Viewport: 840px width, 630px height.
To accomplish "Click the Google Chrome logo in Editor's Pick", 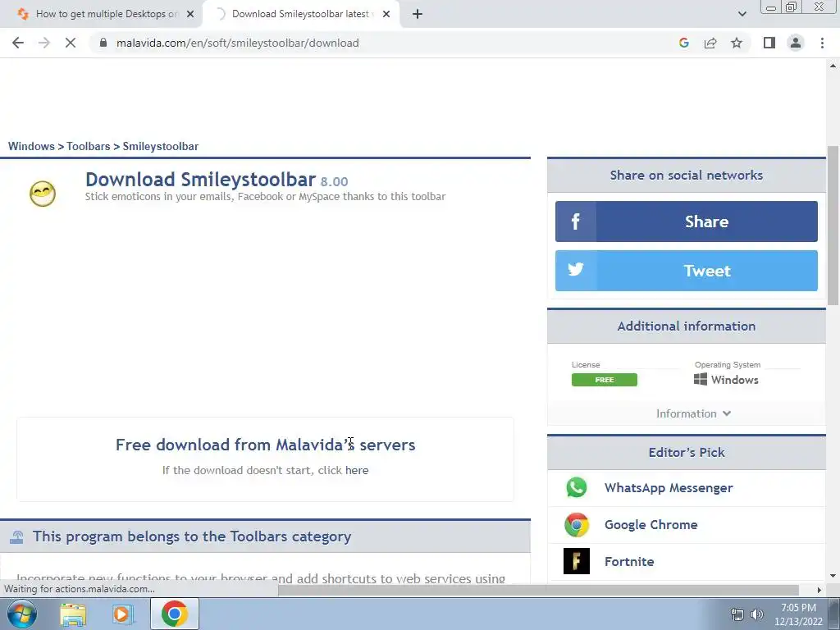I will pos(577,525).
